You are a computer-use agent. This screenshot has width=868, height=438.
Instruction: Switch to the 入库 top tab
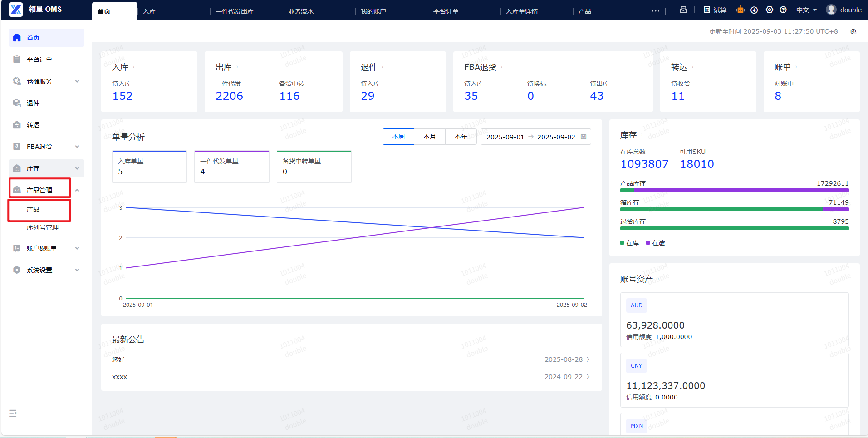(x=149, y=11)
